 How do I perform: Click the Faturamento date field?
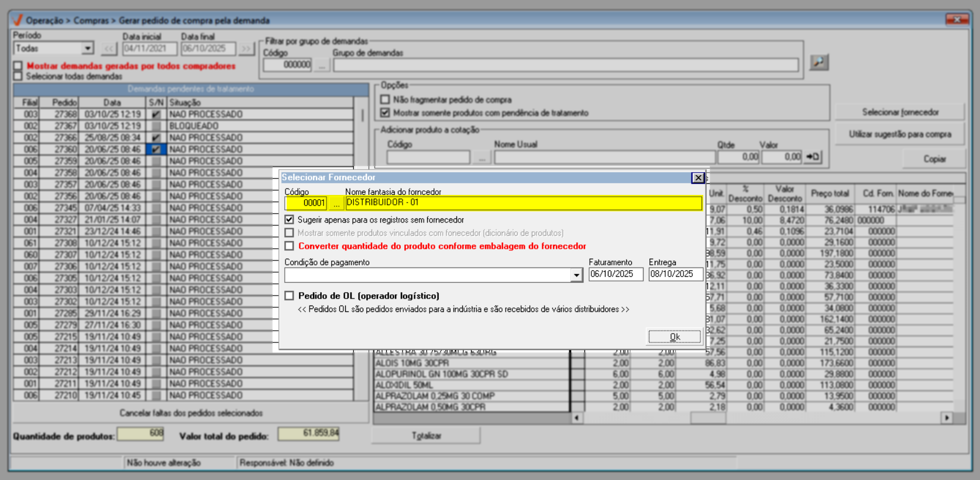pyautogui.click(x=615, y=274)
